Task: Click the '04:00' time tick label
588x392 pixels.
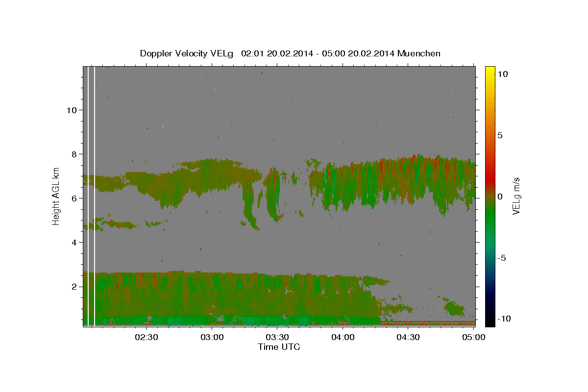Action: point(343,337)
